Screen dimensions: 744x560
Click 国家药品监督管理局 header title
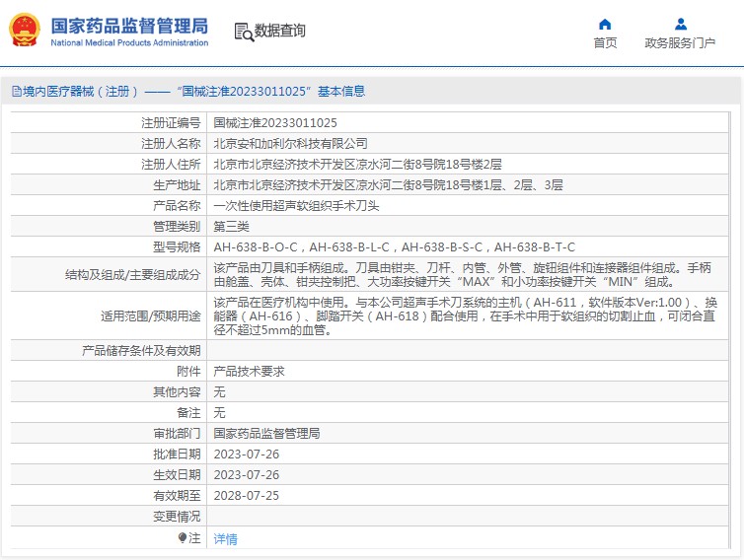click(129, 26)
